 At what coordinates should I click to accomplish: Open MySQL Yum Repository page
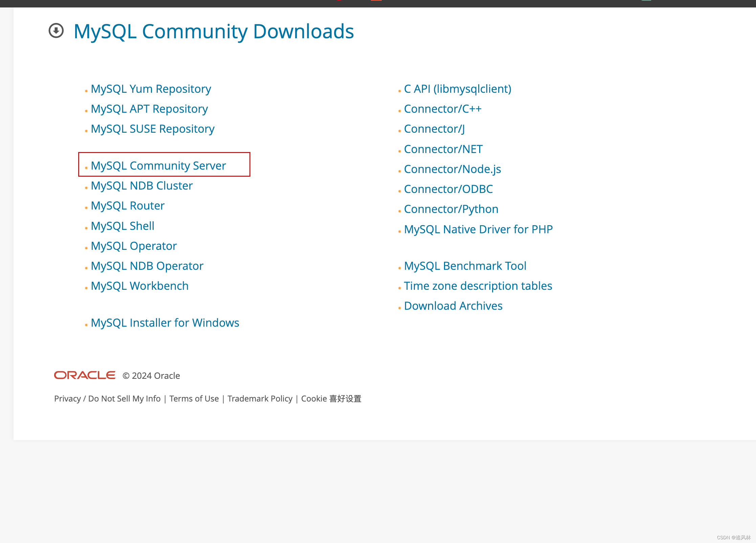[151, 88]
